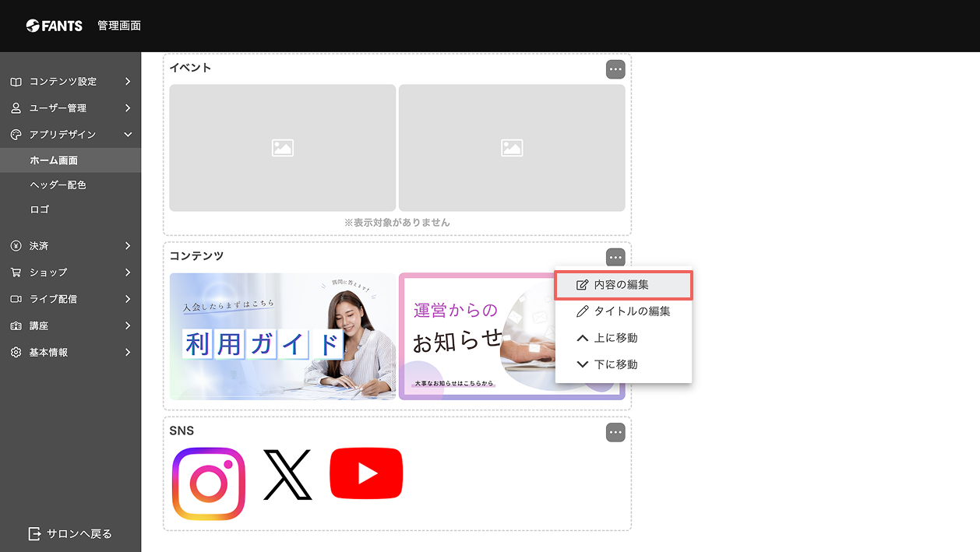Choose 上に移動 in the popup menu
980x552 pixels.
(x=623, y=338)
